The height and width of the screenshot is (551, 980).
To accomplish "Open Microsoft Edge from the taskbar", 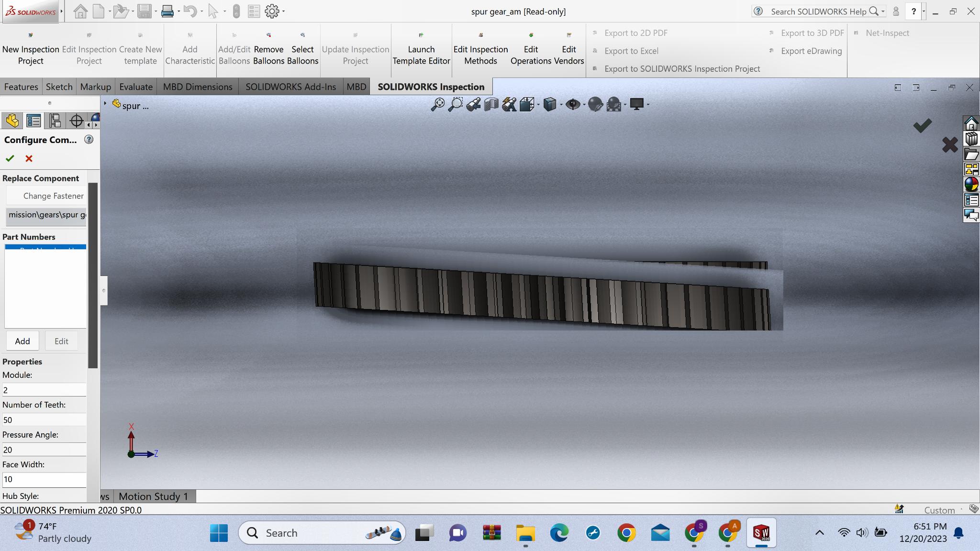I will [x=559, y=533].
